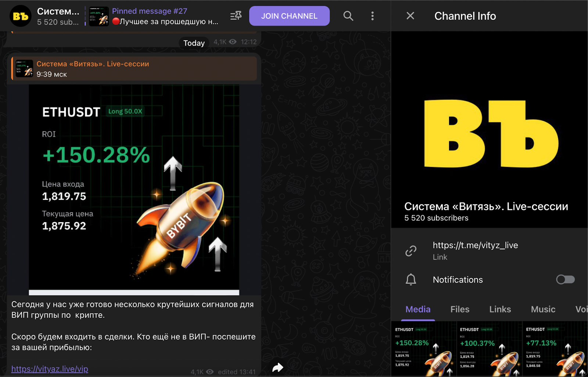Open the https://vityaz.live/vip link
588x377 pixels.
coord(50,369)
